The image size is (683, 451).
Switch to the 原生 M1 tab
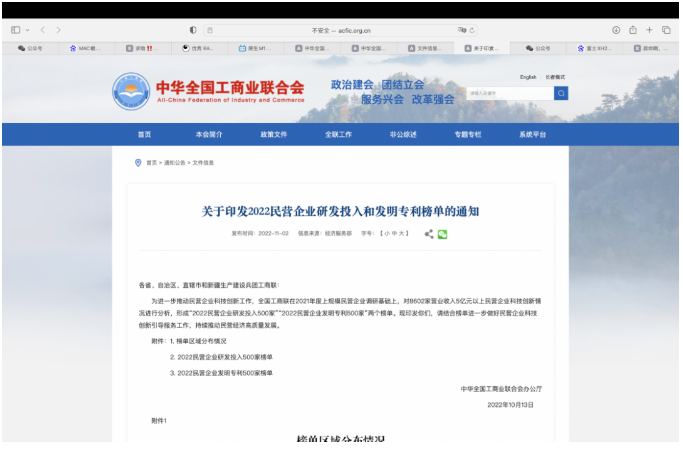point(256,48)
